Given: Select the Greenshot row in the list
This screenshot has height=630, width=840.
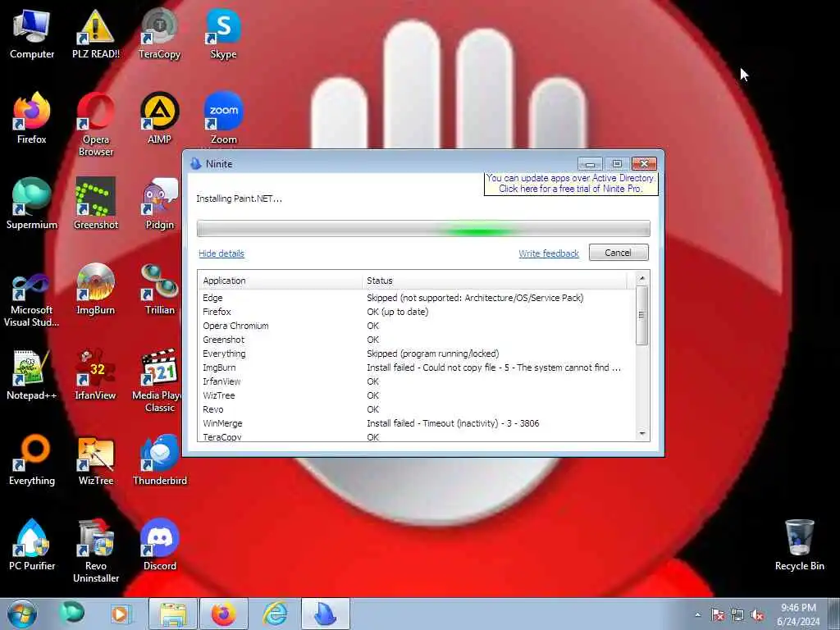Looking at the screenshot, I should click(x=416, y=339).
